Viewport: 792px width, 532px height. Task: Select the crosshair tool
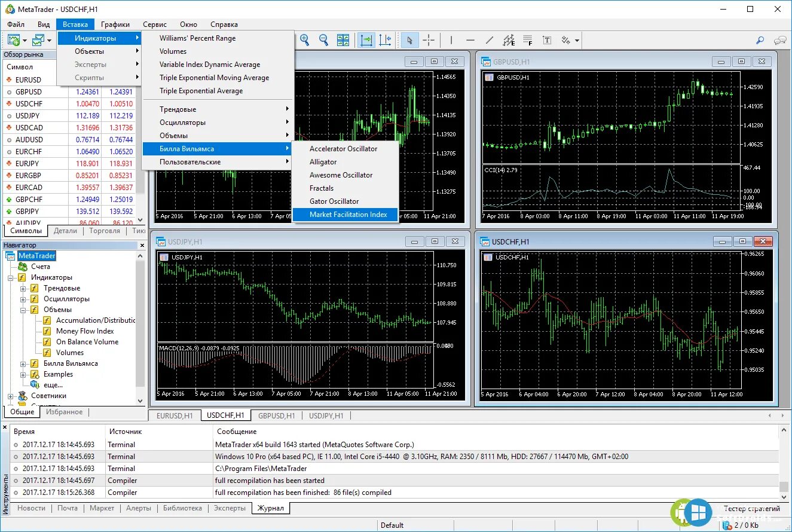pyautogui.click(x=429, y=40)
